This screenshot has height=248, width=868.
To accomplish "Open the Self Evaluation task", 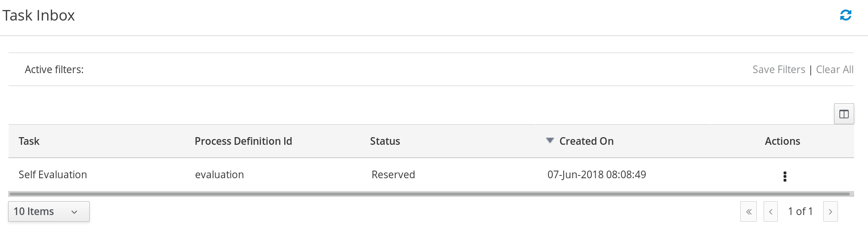I will (53, 175).
